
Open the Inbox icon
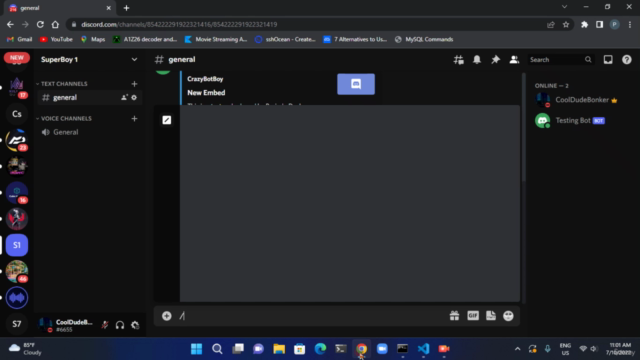click(x=608, y=60)
